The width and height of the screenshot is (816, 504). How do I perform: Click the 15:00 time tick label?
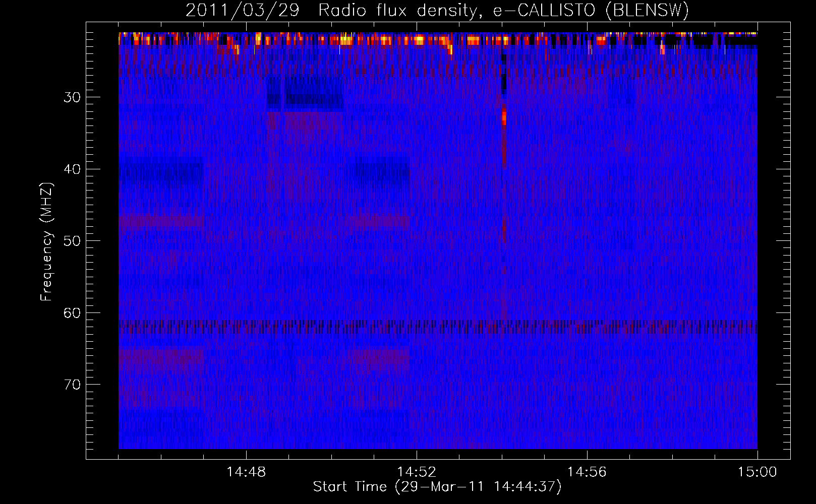tap(757, 472)
